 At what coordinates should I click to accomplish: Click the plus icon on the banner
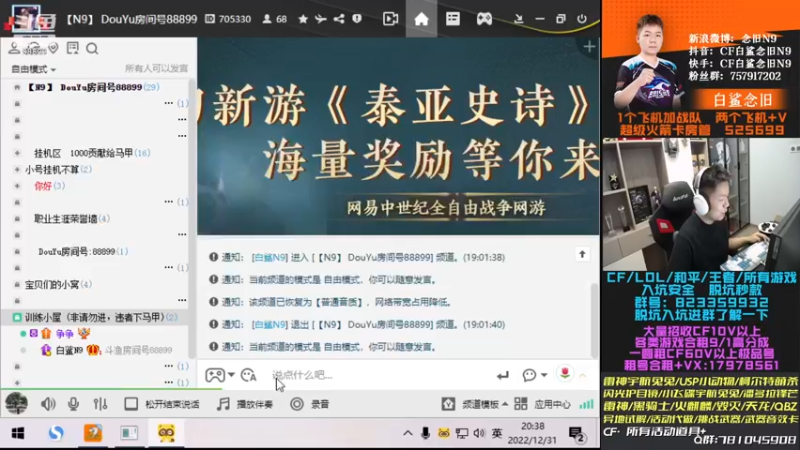click(589, 47)
